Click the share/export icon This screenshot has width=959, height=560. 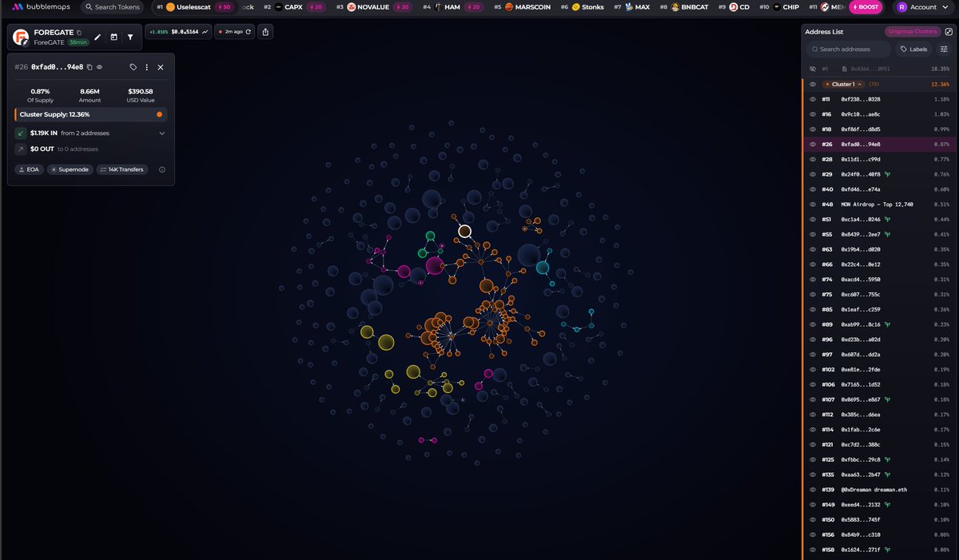pos(265,32)
